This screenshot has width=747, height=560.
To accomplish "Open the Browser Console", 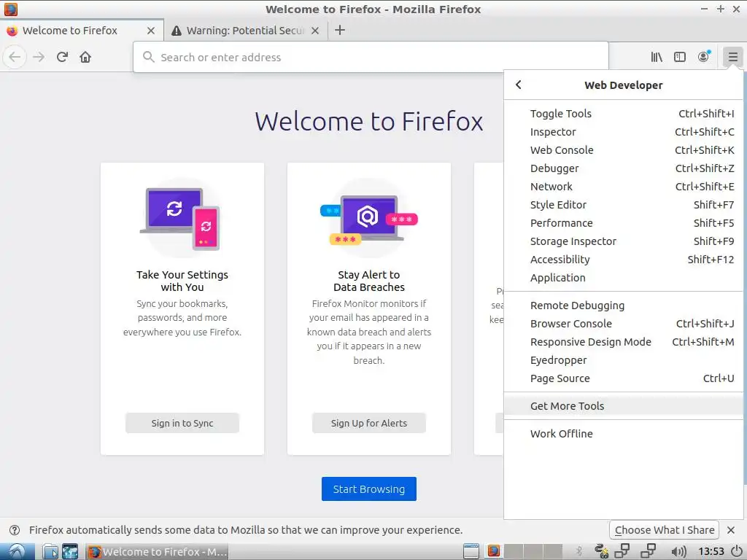I will (624, 323).
